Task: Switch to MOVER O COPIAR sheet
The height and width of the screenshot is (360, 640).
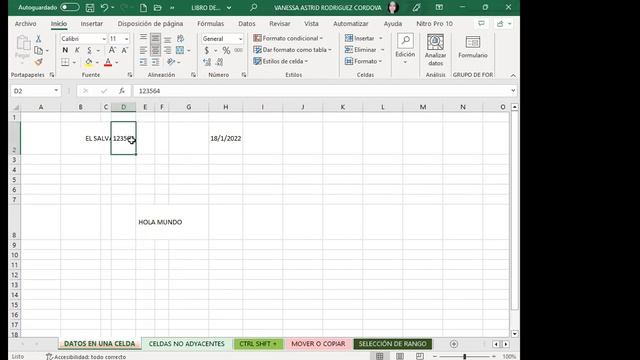Action: tap(318, 344)
